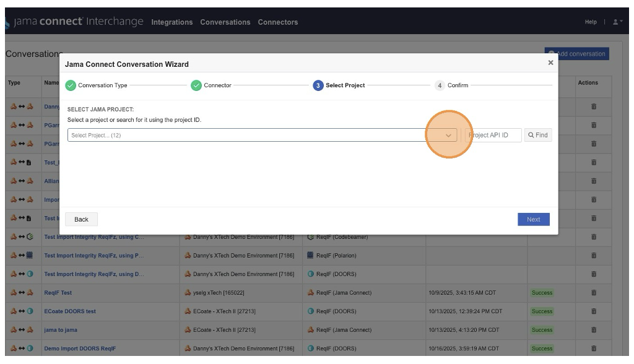The image size is (634, 364).
Task: Open the ECoate DOORS test conversation
Action: coord(70,311)
